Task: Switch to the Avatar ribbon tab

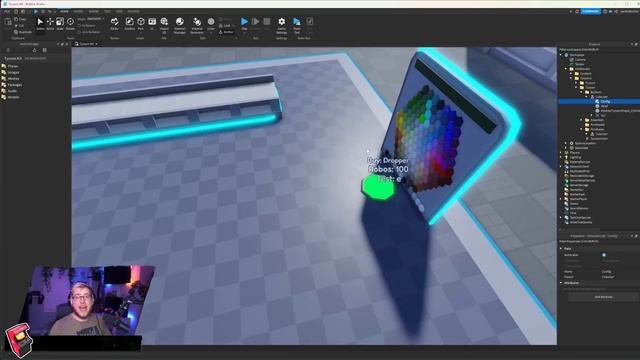Action: coord(93,11)
